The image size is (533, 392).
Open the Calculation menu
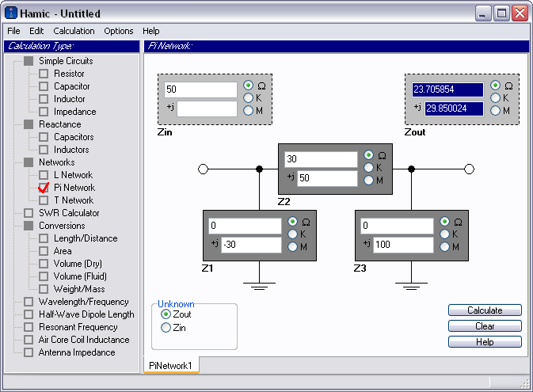point(74,31)
